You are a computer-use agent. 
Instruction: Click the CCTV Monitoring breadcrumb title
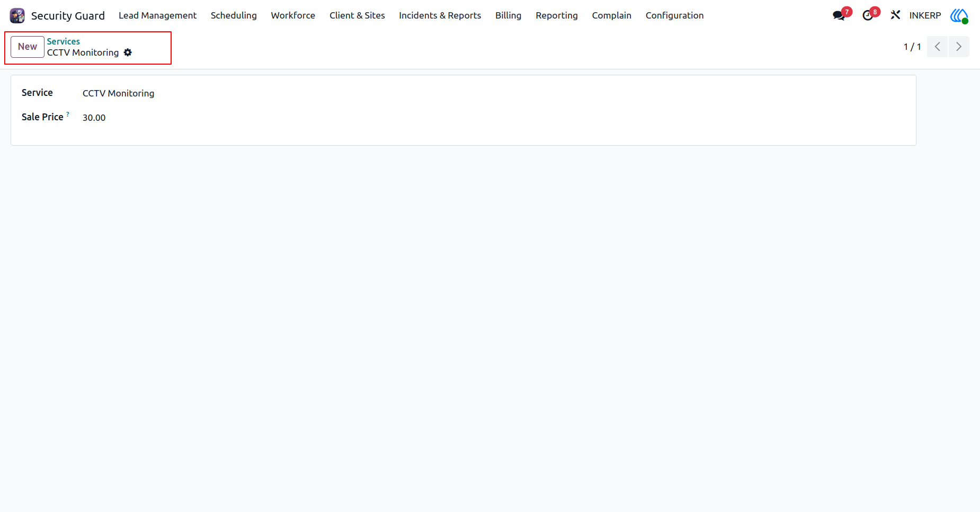pyautogui.click(x=83, y=52)
